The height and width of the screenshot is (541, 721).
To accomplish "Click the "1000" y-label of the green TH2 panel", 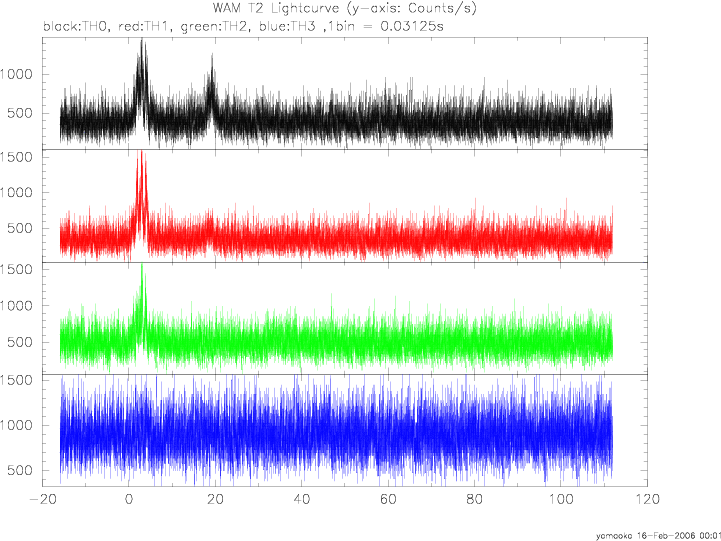I will (17, 306).
